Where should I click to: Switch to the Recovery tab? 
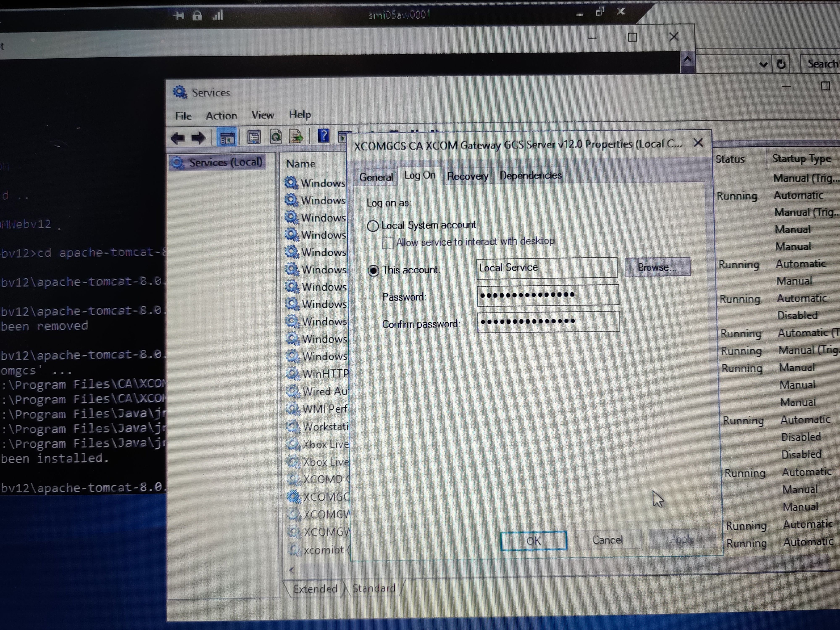click(467, 177)
